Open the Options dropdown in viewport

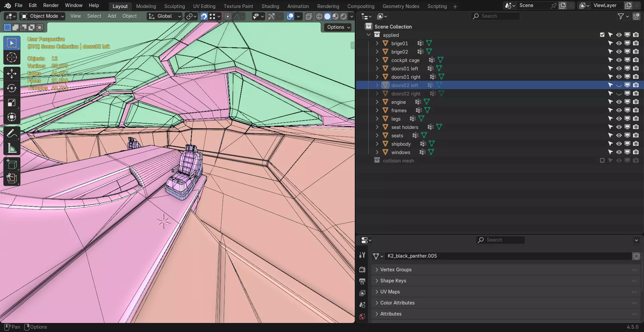(x=338, y=27)
